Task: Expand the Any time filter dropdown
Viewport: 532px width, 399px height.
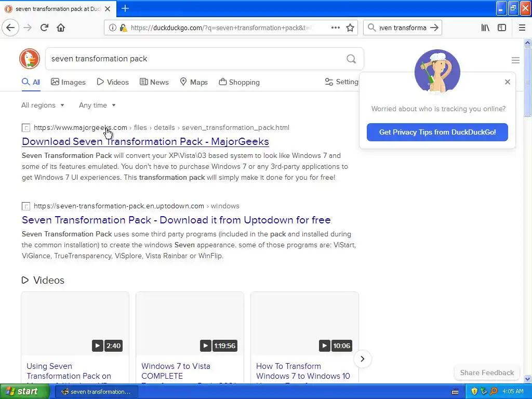Action: pos(97,105)
